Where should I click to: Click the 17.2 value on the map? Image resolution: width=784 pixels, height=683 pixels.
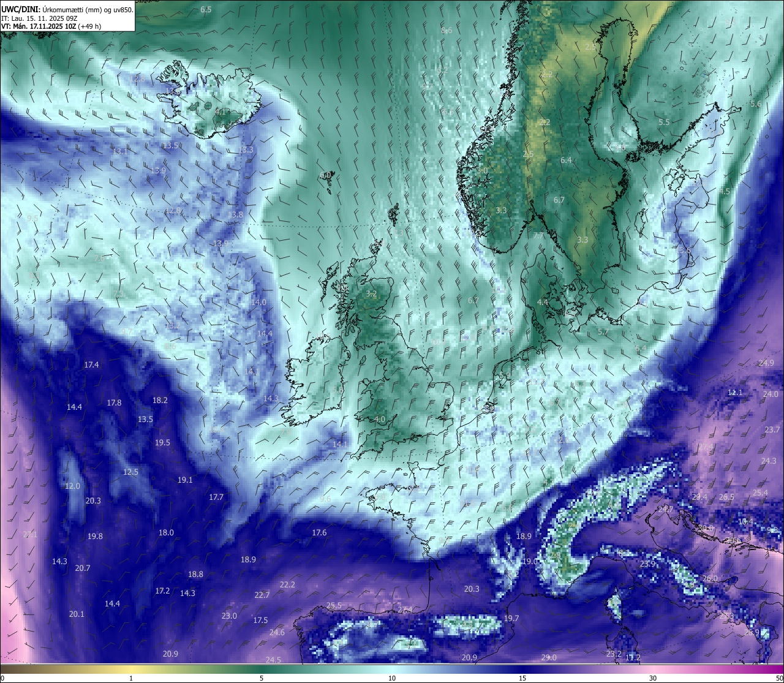(162, 591)
